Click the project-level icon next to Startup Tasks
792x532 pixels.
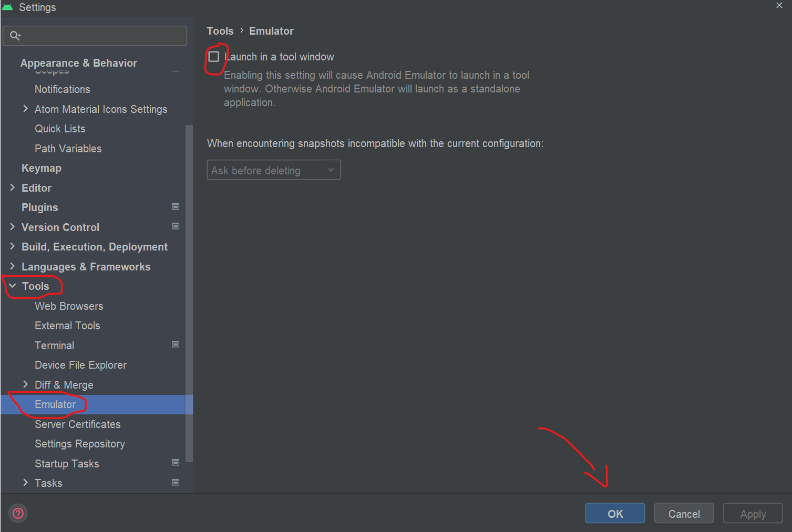pyautogui.click(x=176, y=463)
